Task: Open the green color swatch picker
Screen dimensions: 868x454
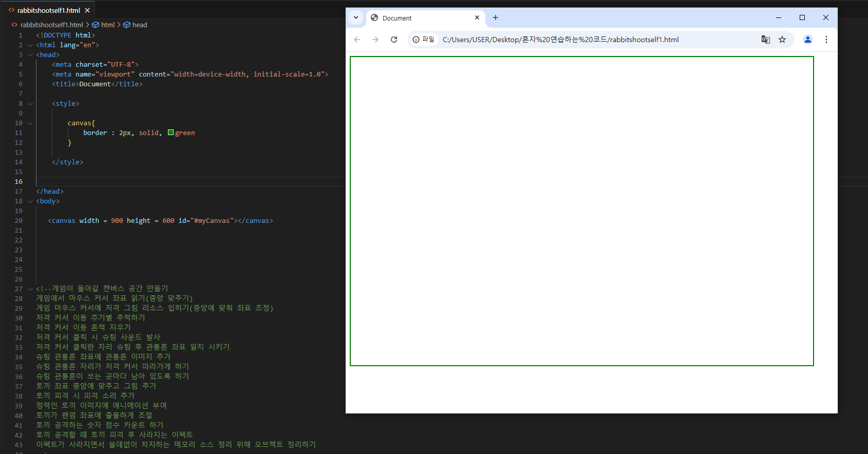Action: [x=171, y=133]
